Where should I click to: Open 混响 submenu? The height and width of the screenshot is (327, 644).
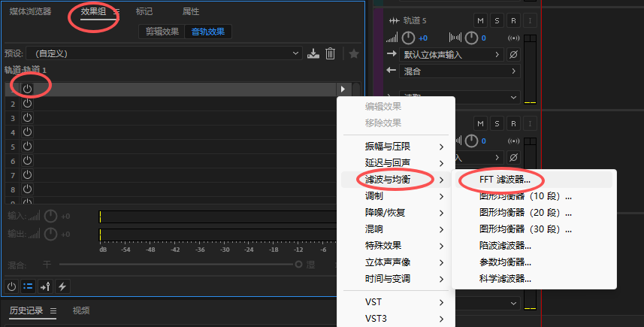click(395, 229)
